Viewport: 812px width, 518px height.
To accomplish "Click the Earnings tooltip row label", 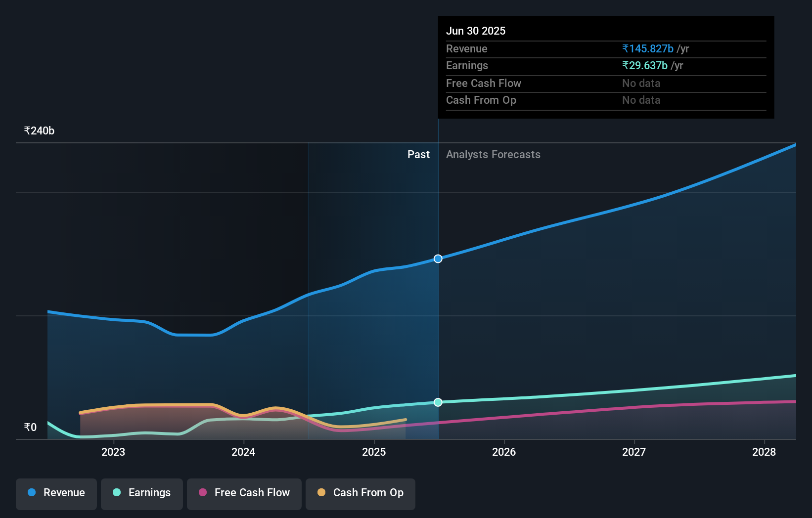I will 467,66.
